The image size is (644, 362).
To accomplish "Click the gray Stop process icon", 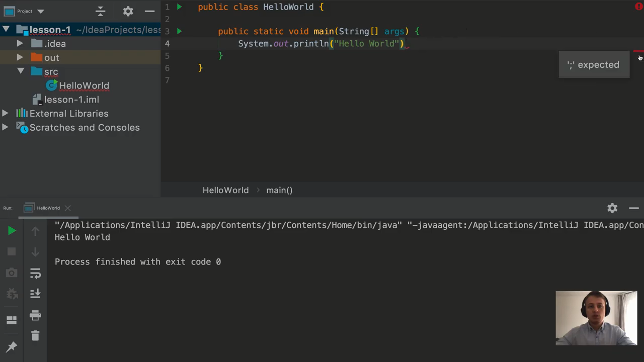I will pyautogui.click(x=12, y=252).
